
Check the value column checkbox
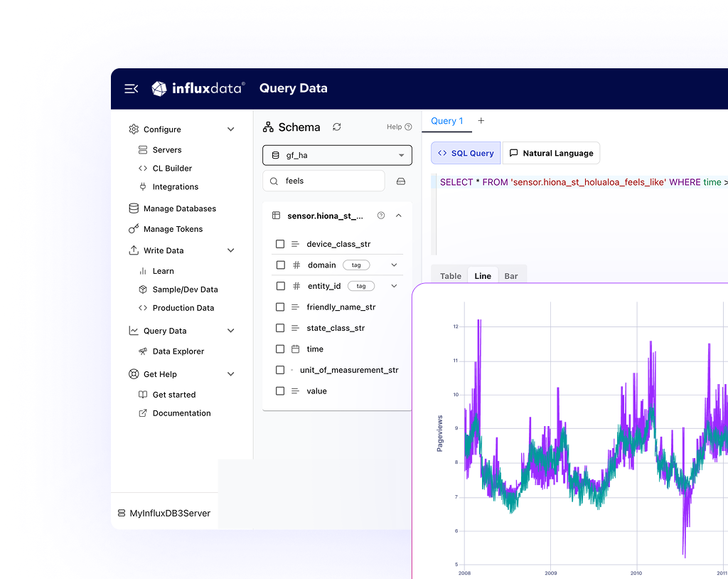[x=280, y=391]
